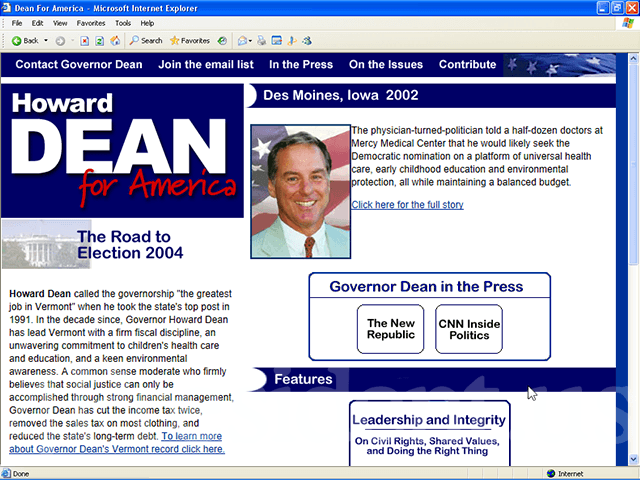
Task: Follow link to Dean's Vermont record
Action: 117,443
